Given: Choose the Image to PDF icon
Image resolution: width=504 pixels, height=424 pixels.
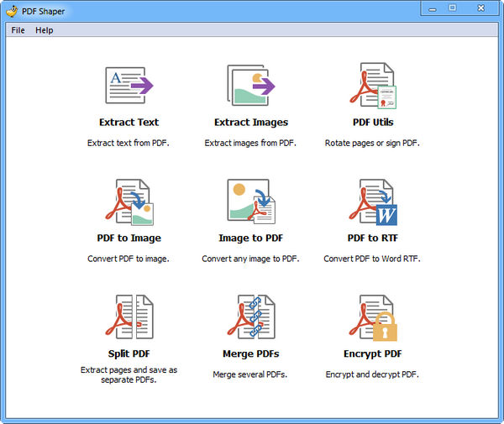Looking at the screenshot, I should (x=250, y=202).
